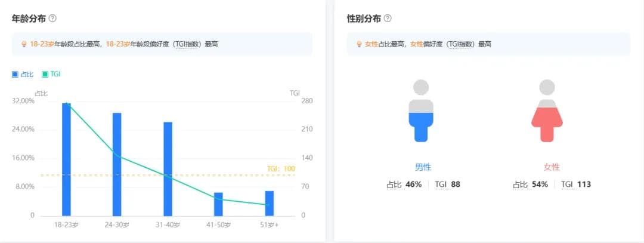Select the 18-23岁 bar in chart

pyautogui.click(x=66, y=159)
